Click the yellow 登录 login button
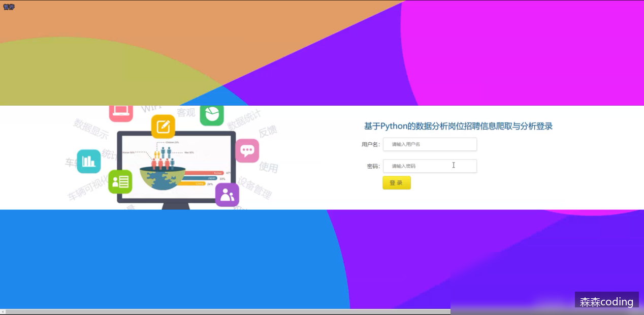 point(397,183)
